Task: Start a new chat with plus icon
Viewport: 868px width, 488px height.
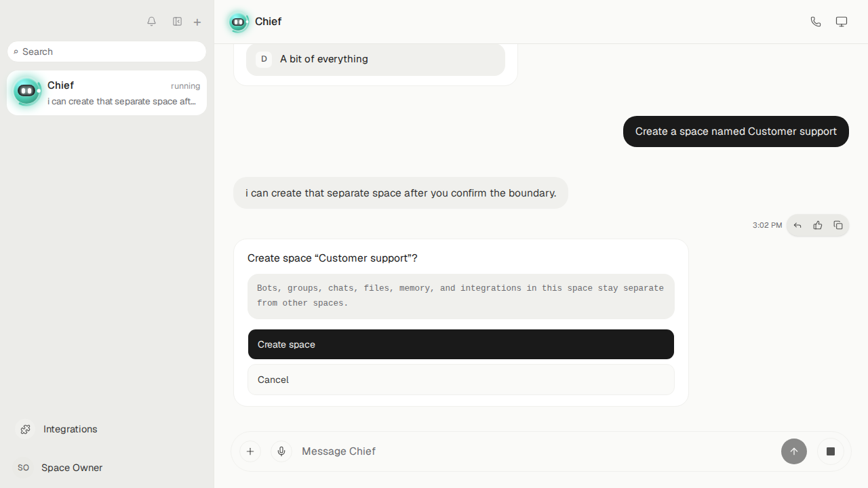Action: [197, 22]
